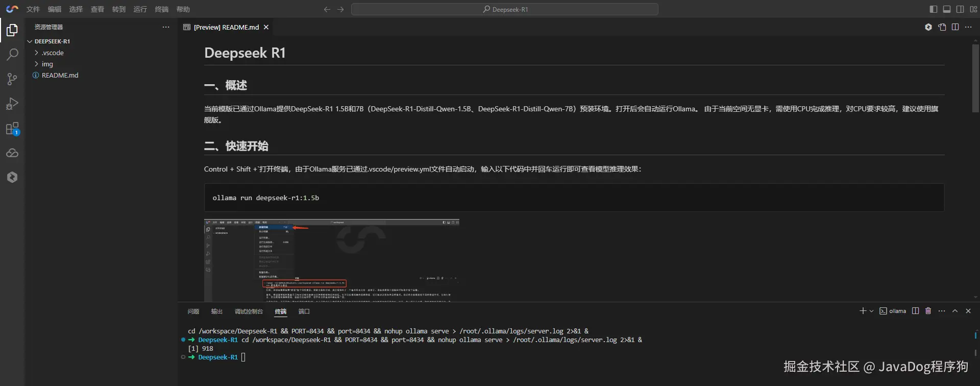Open the Search view in activity bar

pyautogui.click(x=12, y=54)
